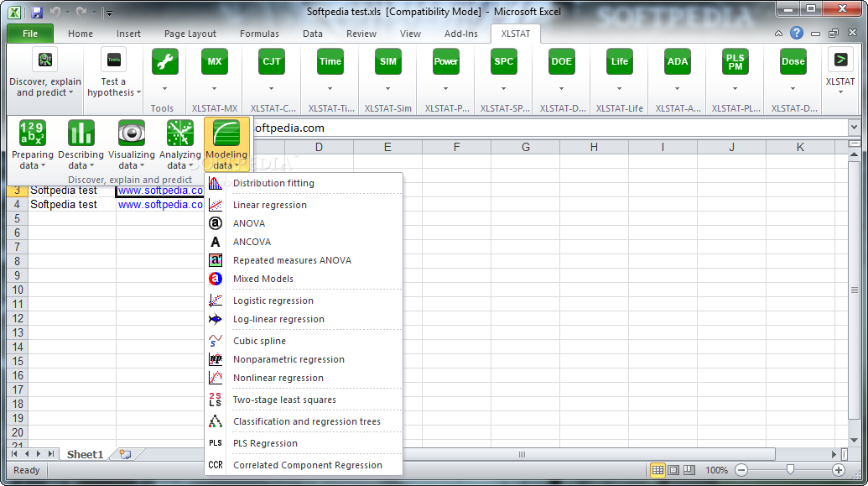Expand the SPC dropdown arrow
The image size is (868, 486).
coord(504,89)
